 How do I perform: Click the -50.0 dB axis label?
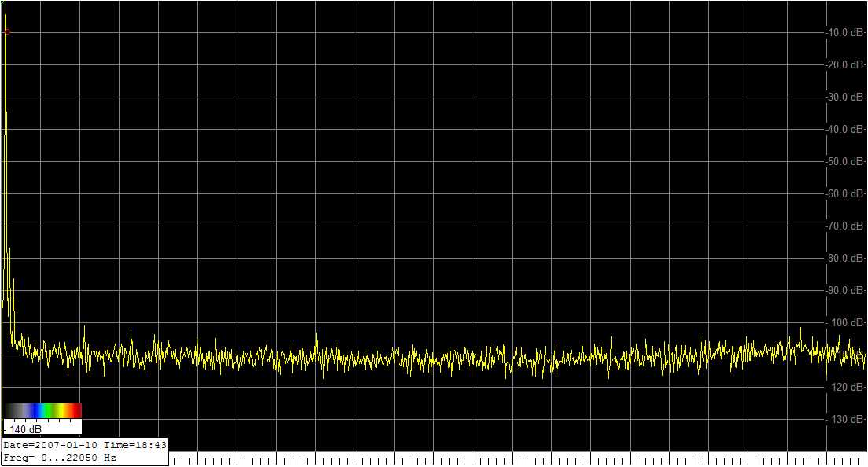click(x=844, y=162)
